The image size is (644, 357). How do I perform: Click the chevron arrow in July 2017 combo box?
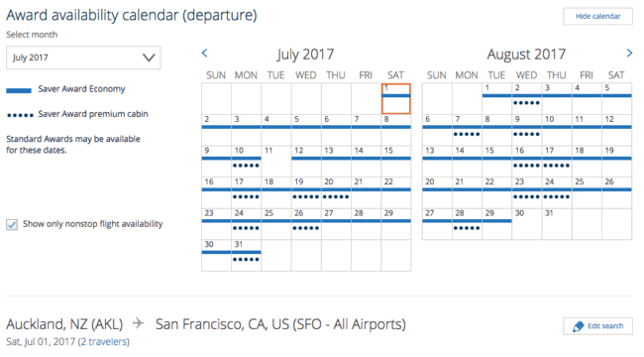(149, 58)
